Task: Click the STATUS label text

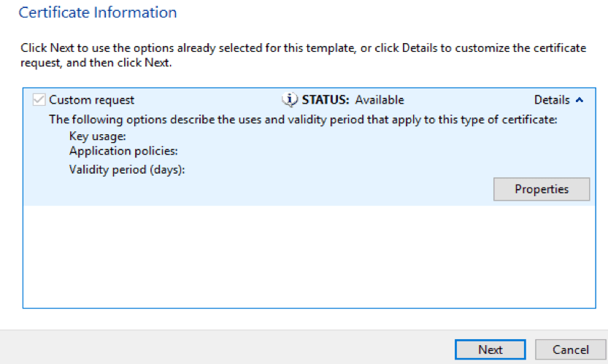Action: click(326, 100)
